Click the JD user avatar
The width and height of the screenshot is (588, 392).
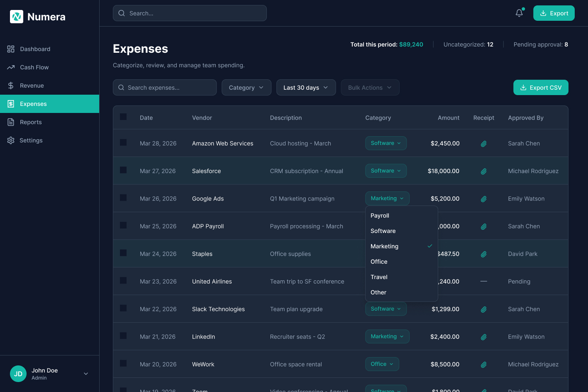click(x=18, y=374)
